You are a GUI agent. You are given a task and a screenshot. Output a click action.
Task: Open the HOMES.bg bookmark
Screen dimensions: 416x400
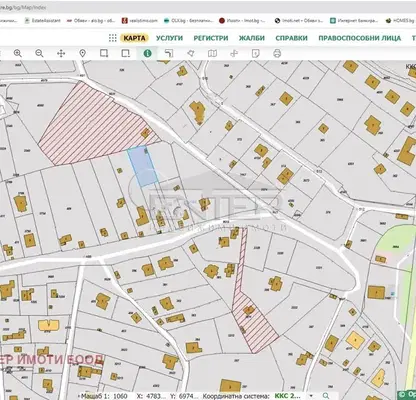[400, 21]
